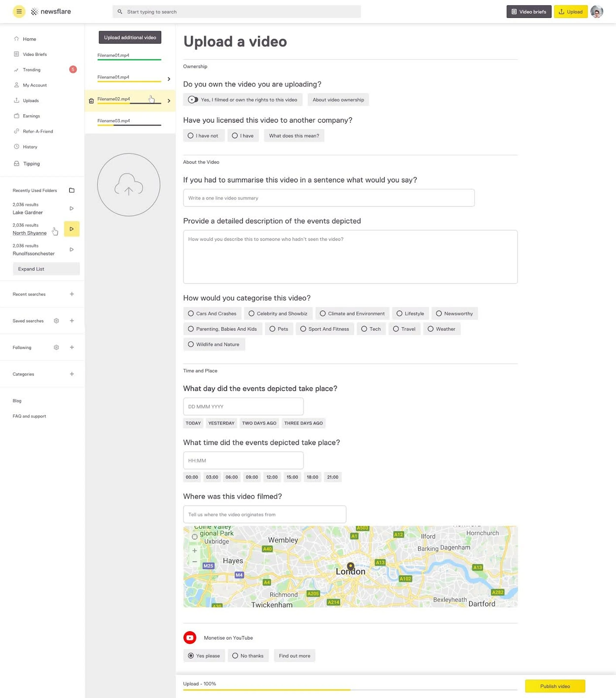This screenshot has width=616, height=698.
Task: Click Expand List under recent folders
Action: (x=31, y=269)
